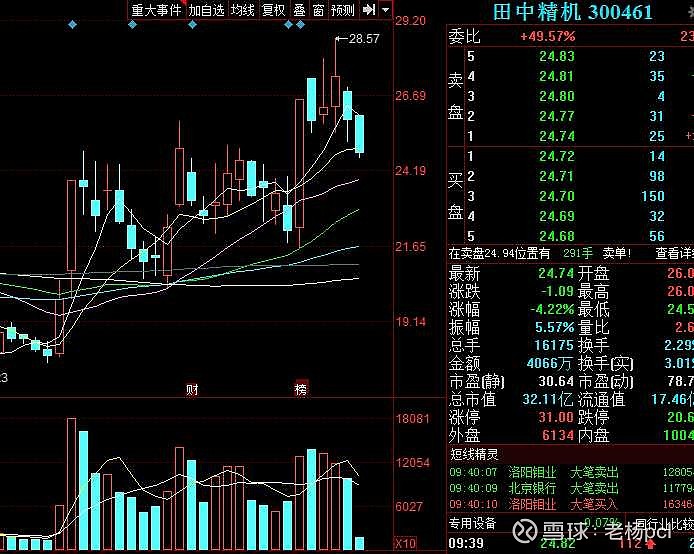The image size is (694, 554).
Task: Open the 重大事件 major events button
Action: tap(156, 10)
